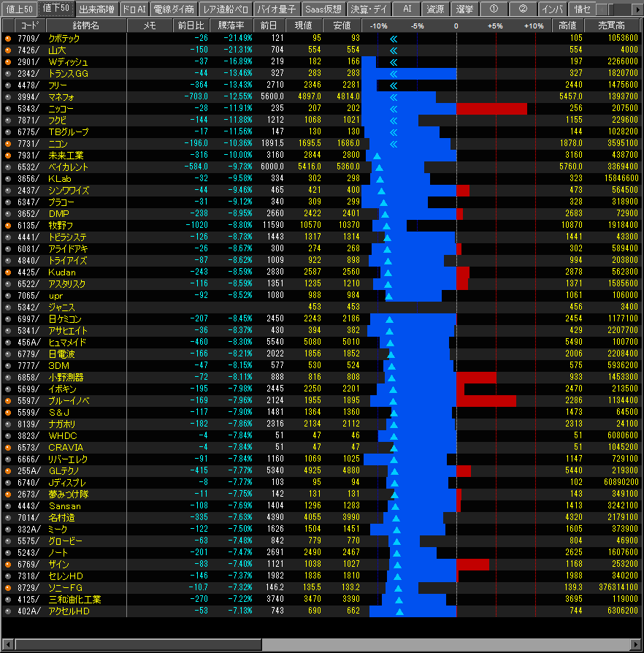The image size is (644, 653).
Task: Toggle the marker dot beside 3656 KLab
Action: tap(8, 179)
